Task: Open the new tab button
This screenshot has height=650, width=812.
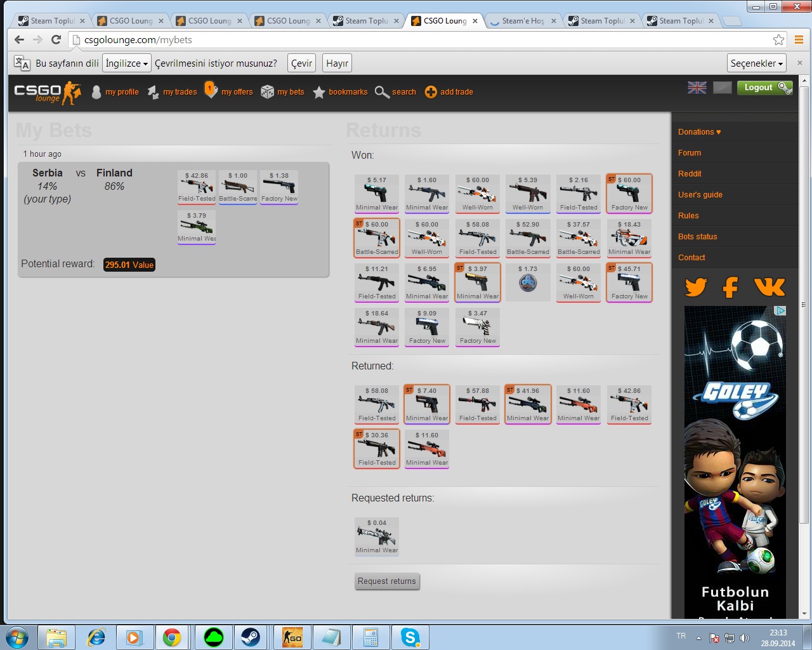Action: tap(731, 22)
